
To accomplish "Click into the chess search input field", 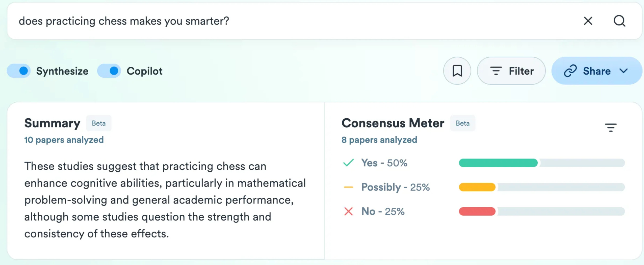I will 296,21.
